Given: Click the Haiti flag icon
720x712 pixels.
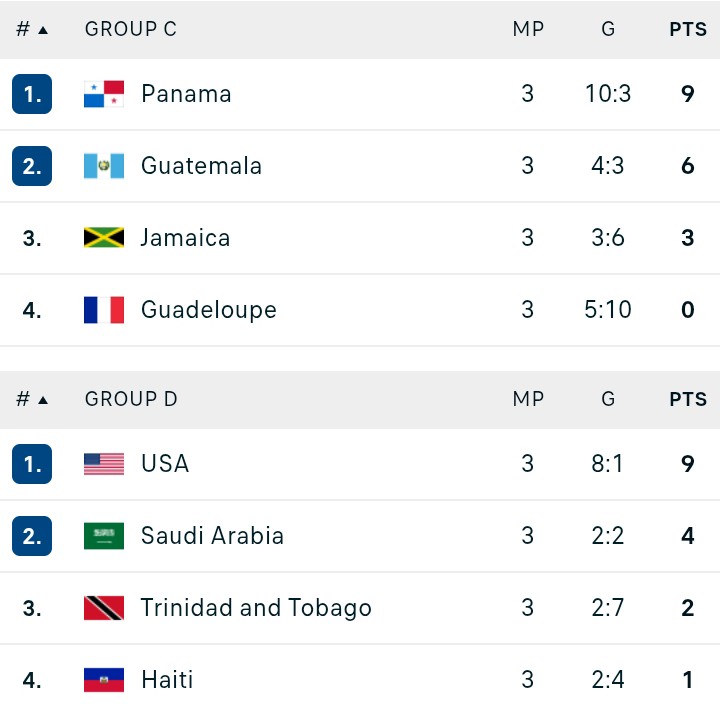Looking at the screenshot, I should (104, 680).
